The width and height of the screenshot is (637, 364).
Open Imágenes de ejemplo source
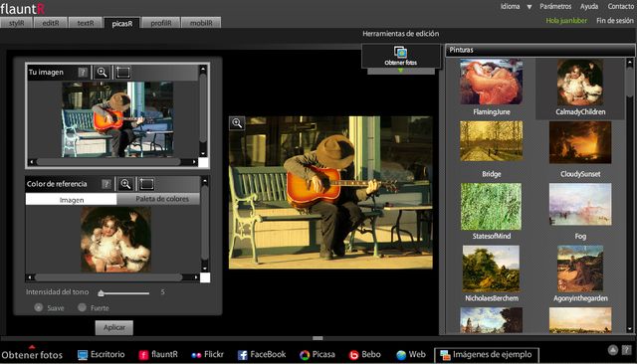coord(487,355)
